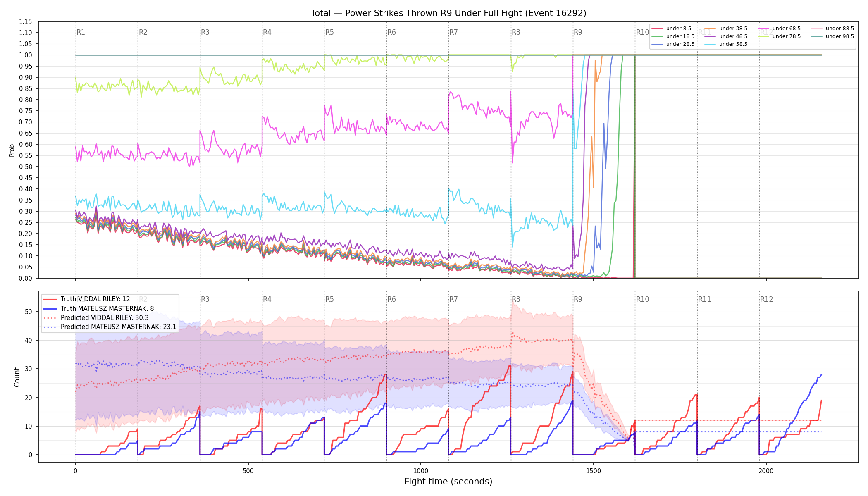Click the 0.50 tick on the Prob axis
The width and height of the screenshot is (868, 496).
tap(26, 167)
